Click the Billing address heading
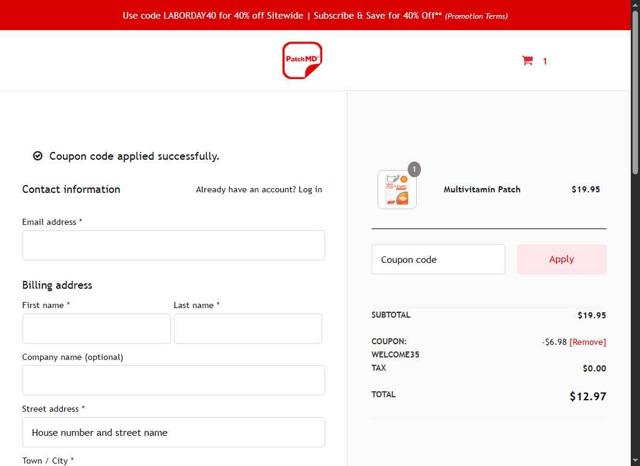Viewport: 640px width, 466px height. coord(57,285)
